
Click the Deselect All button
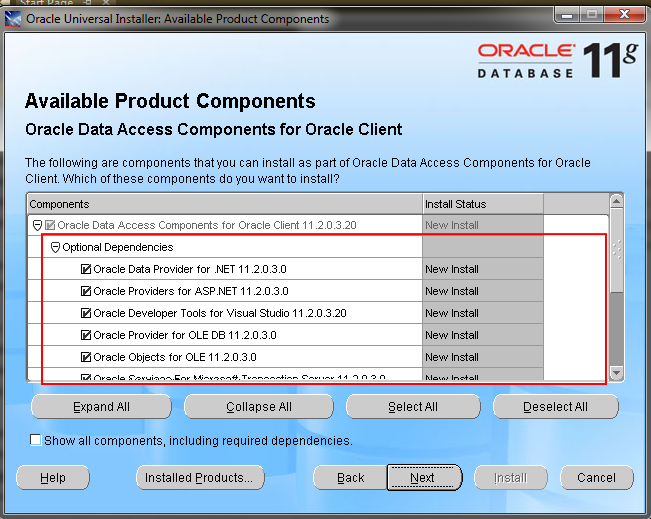coord(556,406)
